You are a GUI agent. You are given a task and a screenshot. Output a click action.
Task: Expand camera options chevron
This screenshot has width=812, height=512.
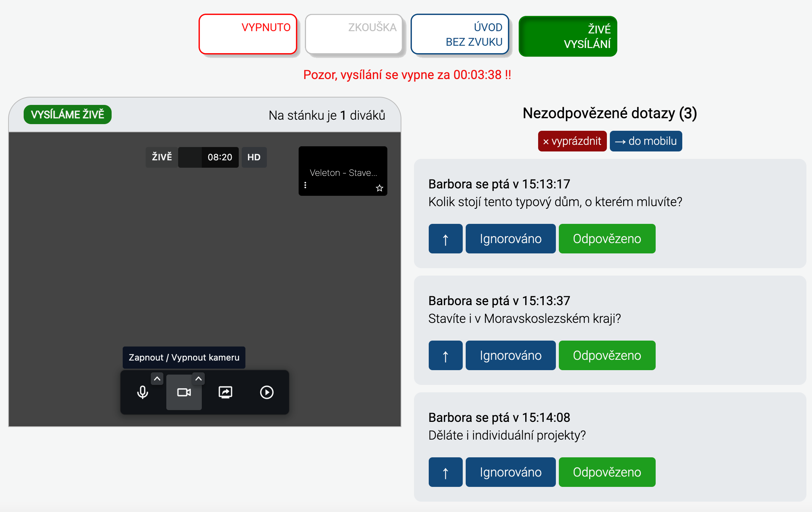198,379
